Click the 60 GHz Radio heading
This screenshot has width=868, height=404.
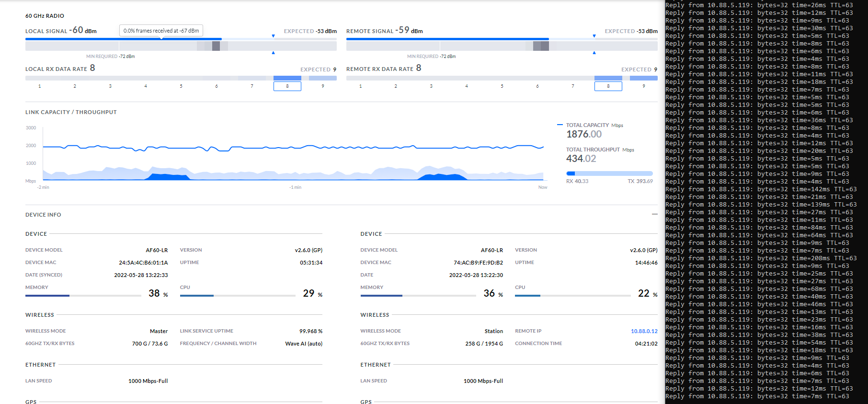coord(45,16)
